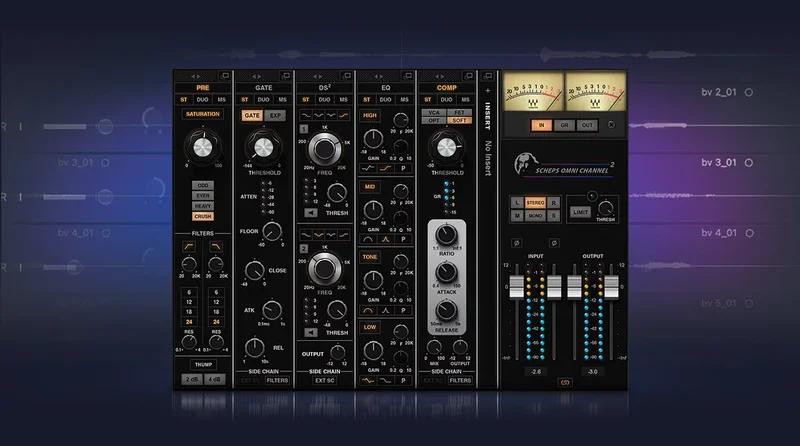Toggle the TONE EQ band on
This screenshot has width=800, height=446.
click(370, 257)
